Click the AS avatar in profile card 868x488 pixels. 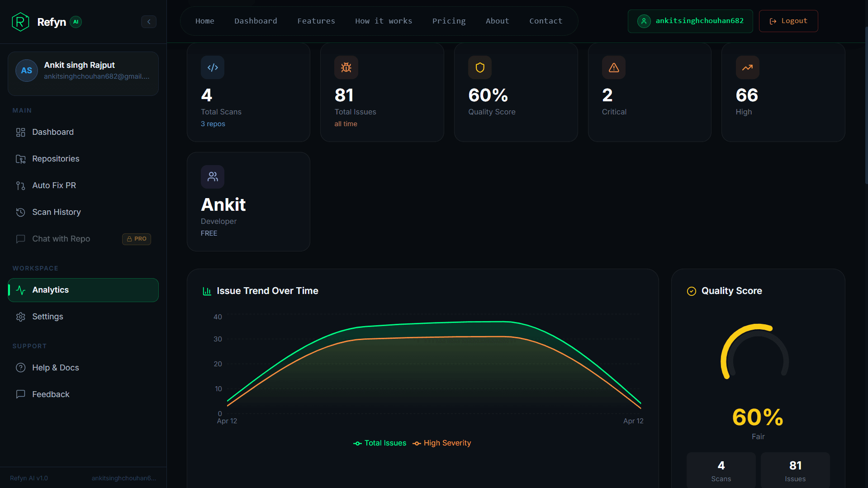(27, 71)
